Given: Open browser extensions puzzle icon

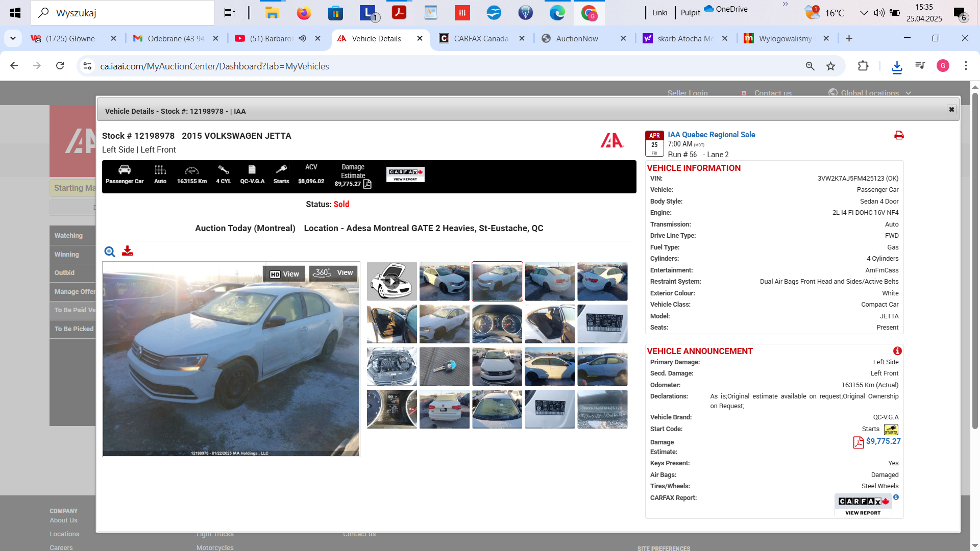Looking at the screenshot, I should (x=863, y=66).
